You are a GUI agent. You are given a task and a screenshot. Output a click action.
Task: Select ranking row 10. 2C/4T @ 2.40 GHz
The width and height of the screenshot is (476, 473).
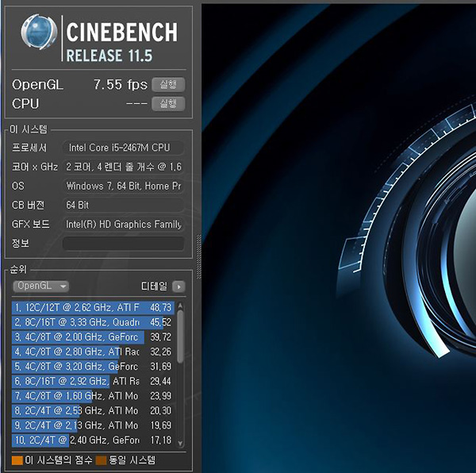(93, 440)
